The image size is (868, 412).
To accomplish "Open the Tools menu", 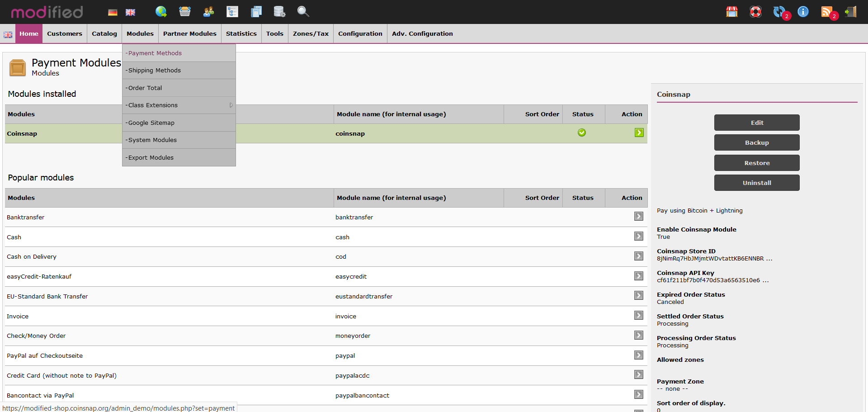I will pyautogui.click(x=275, y=33).
